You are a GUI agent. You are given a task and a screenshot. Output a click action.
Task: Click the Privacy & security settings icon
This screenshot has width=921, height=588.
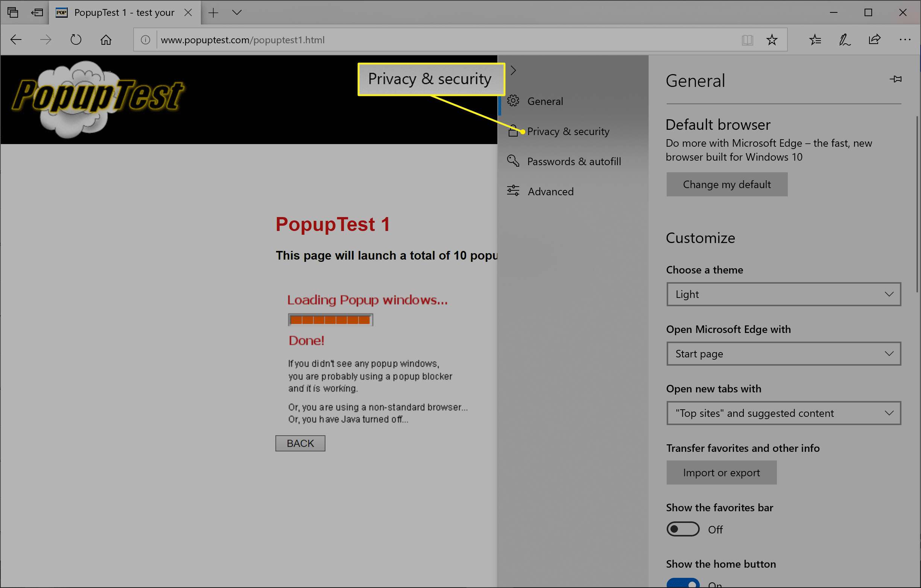click(x=512, y=131)
